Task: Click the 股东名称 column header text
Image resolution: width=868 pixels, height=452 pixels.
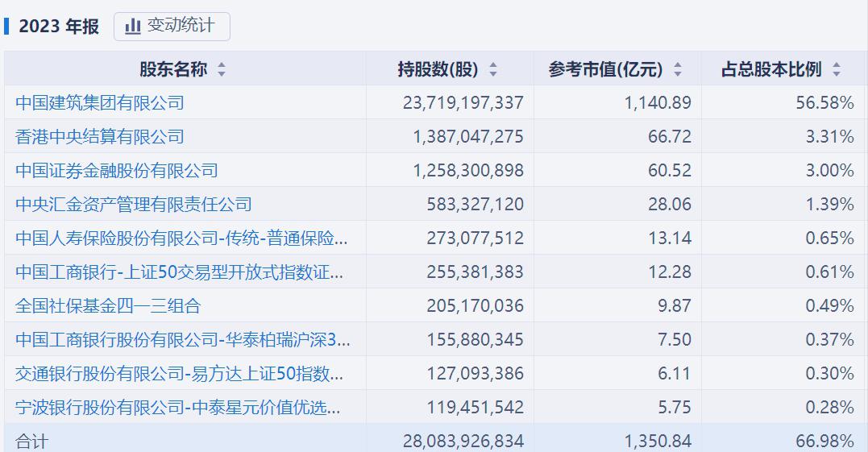Action: point(173,69)
